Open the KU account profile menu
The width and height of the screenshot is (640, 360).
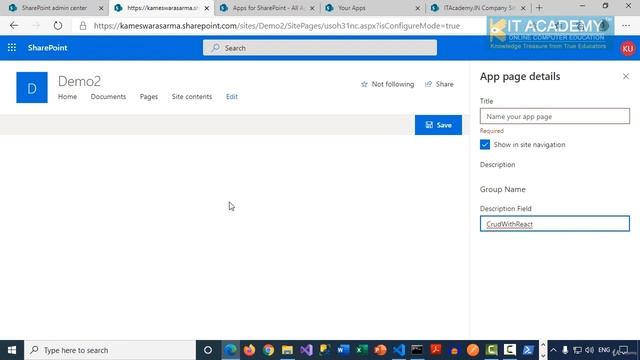tap(628, 48)
